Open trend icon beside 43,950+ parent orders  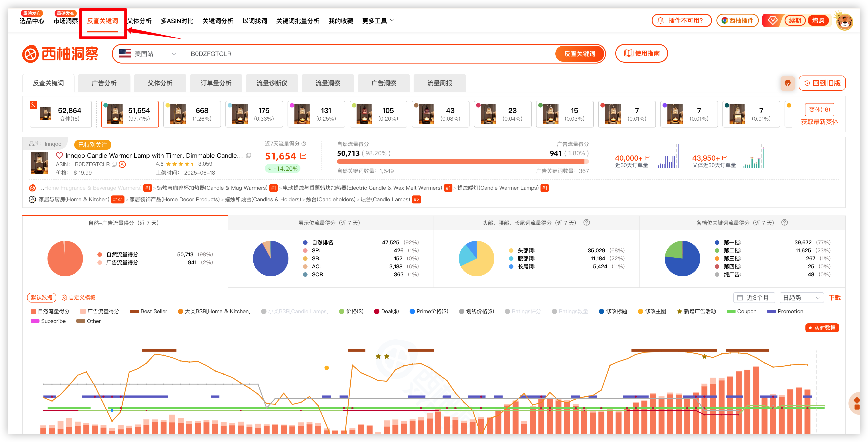point(724,158)
